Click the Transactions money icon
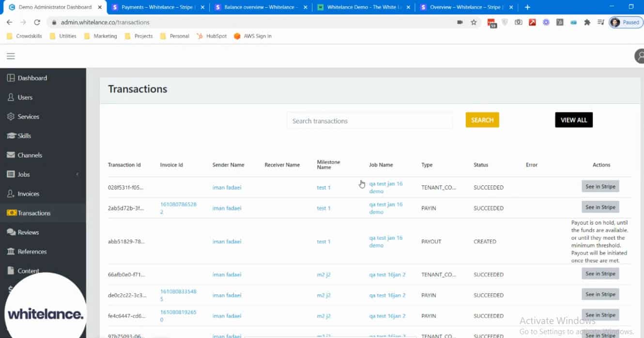Viewport: 644px width, 338px height. (x=11, y=213)
